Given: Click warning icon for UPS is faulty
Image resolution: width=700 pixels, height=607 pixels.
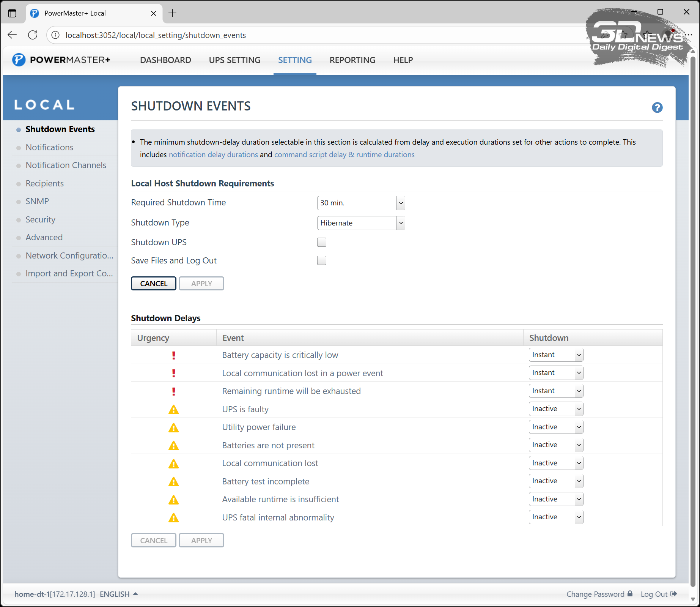Looking at the screenshot, I should tap(173, 409).
